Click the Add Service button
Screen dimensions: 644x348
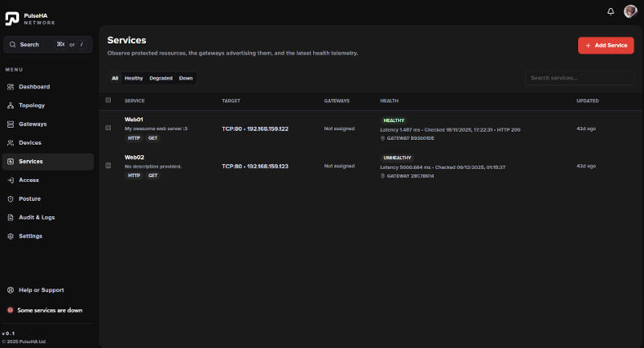(x=605, y=46)
